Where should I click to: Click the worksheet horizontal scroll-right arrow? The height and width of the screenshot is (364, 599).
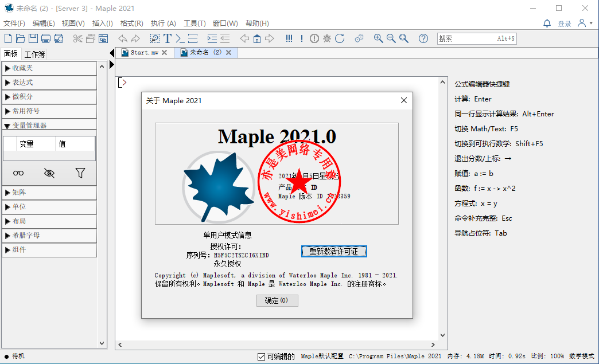(433, 345)
